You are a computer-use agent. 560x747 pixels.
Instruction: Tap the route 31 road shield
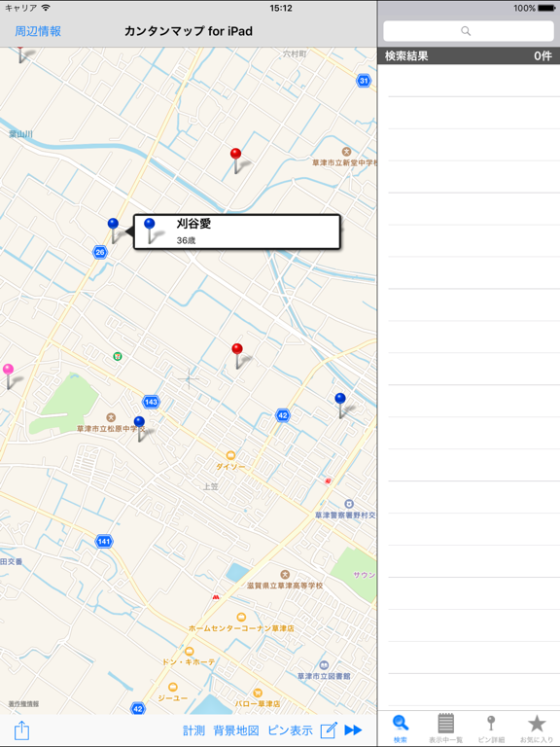pos(364,81)
